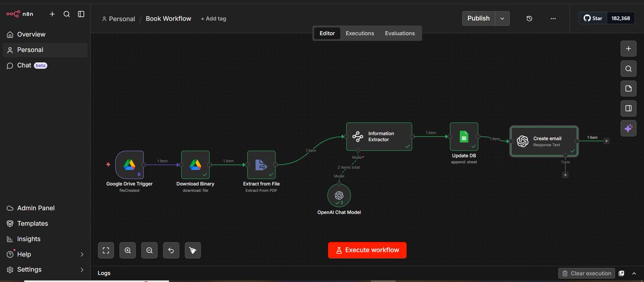The width and height of the screenshot is (644, 282).
Task: Select the Update DB sheet node
Action: pos(464,137)
